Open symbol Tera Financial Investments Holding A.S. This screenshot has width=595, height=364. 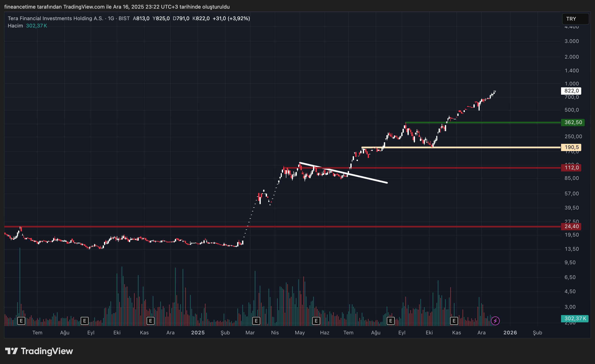(x=56, y=18)
